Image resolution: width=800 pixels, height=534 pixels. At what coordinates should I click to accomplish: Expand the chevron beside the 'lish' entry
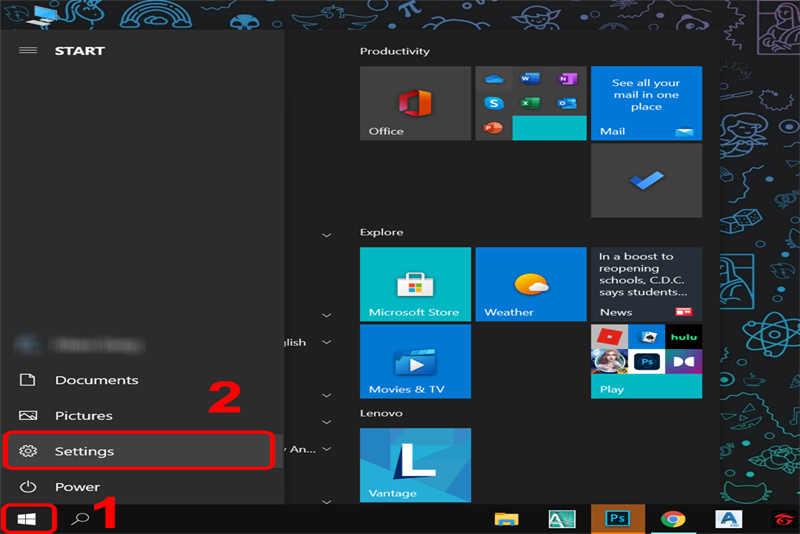tap(327, 342)
